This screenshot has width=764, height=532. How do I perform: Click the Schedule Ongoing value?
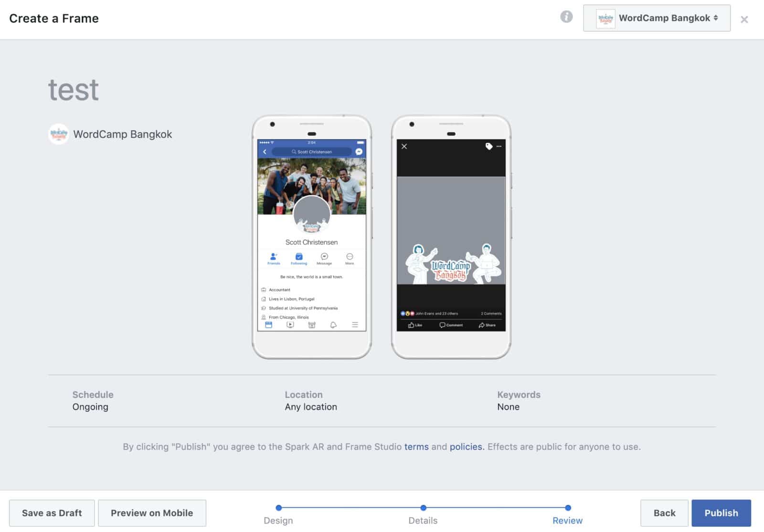[90, 407]
